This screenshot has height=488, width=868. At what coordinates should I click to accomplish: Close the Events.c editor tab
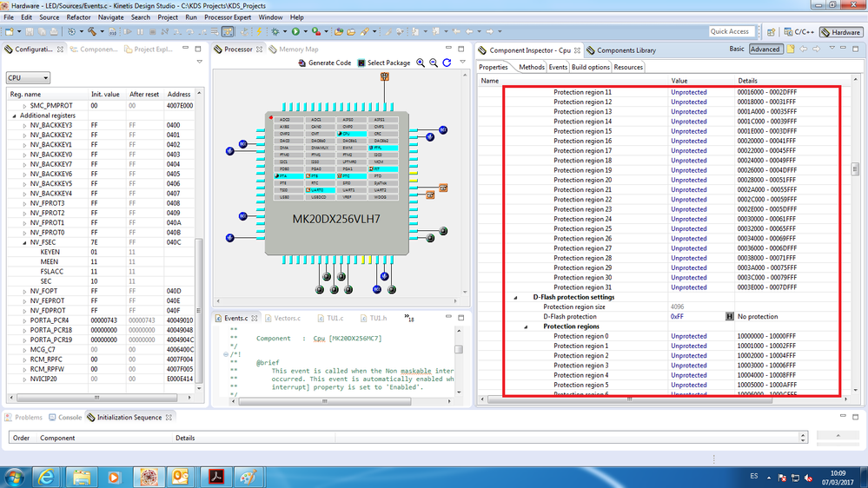pos(254,318)
